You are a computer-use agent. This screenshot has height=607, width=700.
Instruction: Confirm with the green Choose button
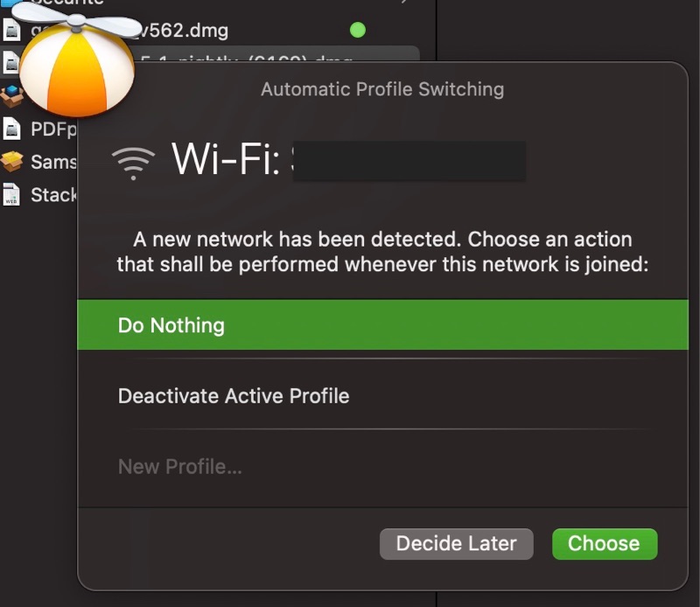click(604, 543)
